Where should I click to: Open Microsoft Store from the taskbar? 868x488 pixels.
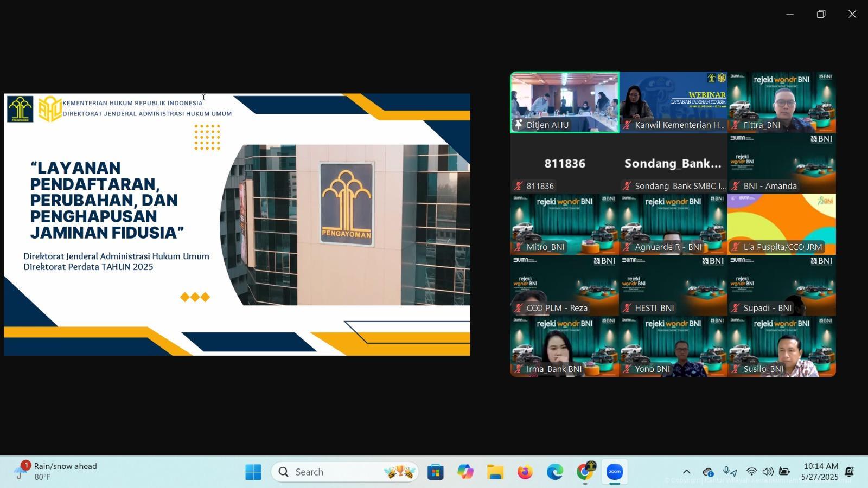[435, 472]
